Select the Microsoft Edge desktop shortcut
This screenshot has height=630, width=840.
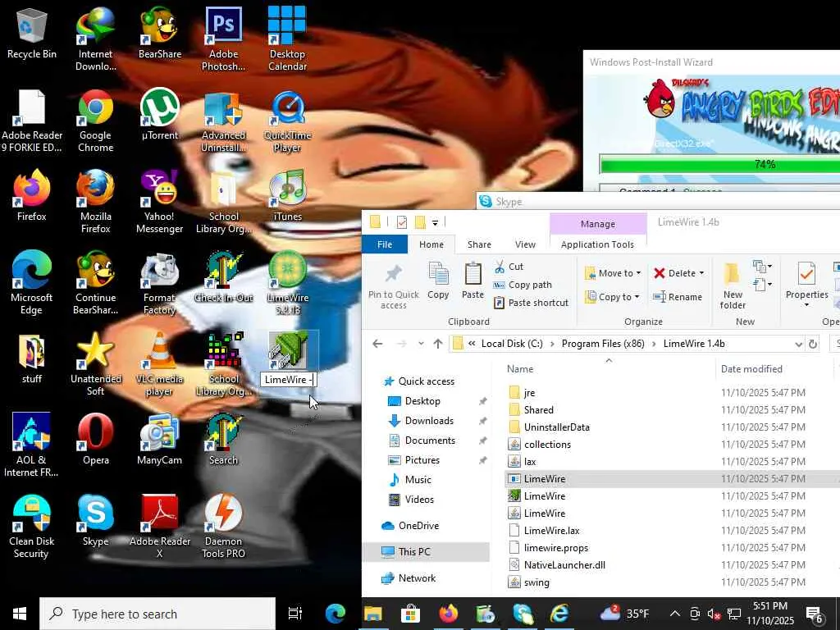(32, 283)
